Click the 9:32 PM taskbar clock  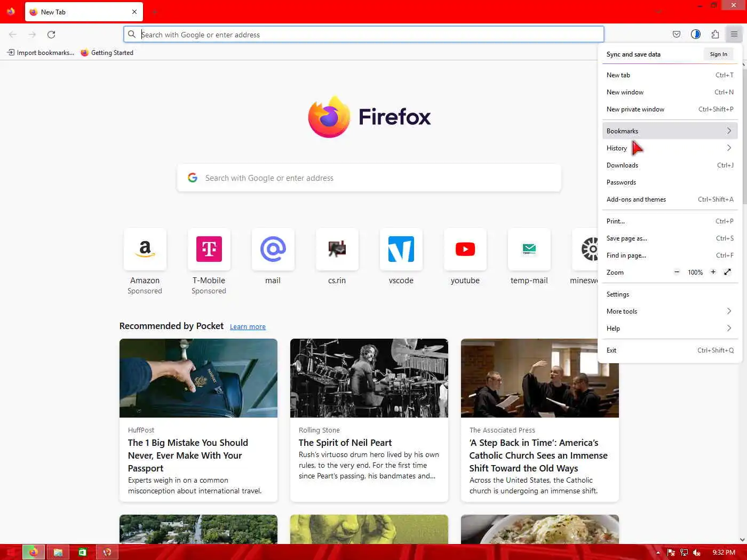[x=724, y=553]
